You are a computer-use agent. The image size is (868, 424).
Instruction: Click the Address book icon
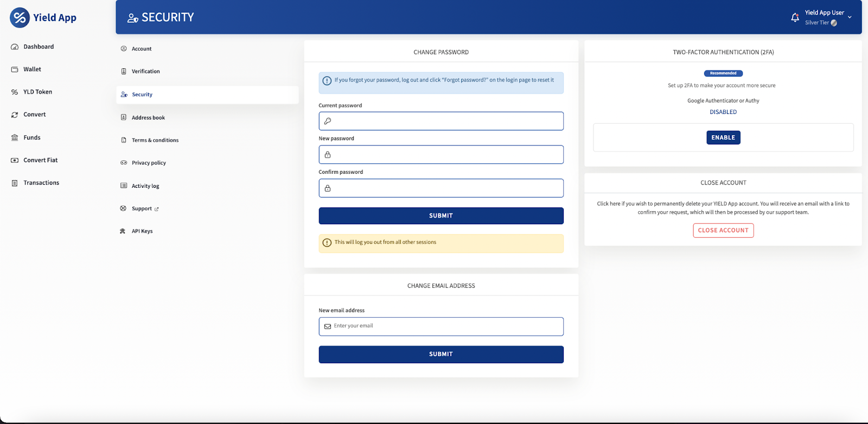click(x=124, y=117)
